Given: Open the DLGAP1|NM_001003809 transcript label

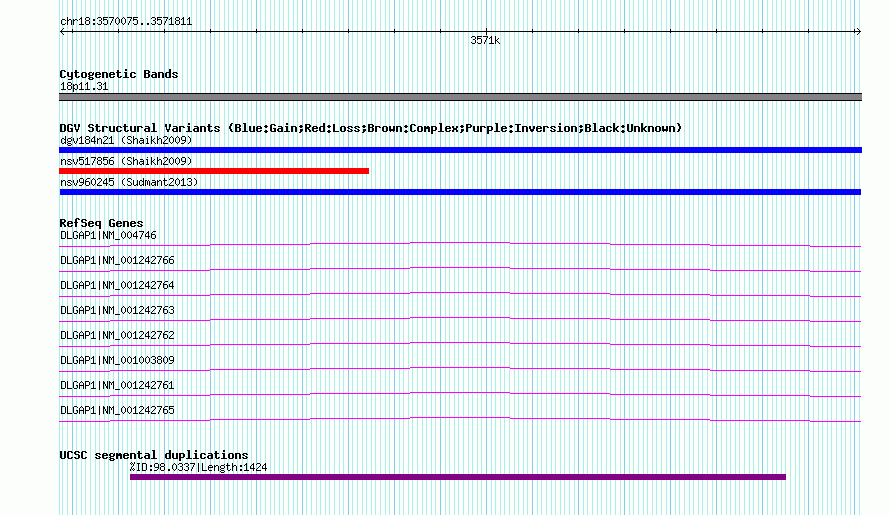Looking at the screenshot, I should (117, 360).
